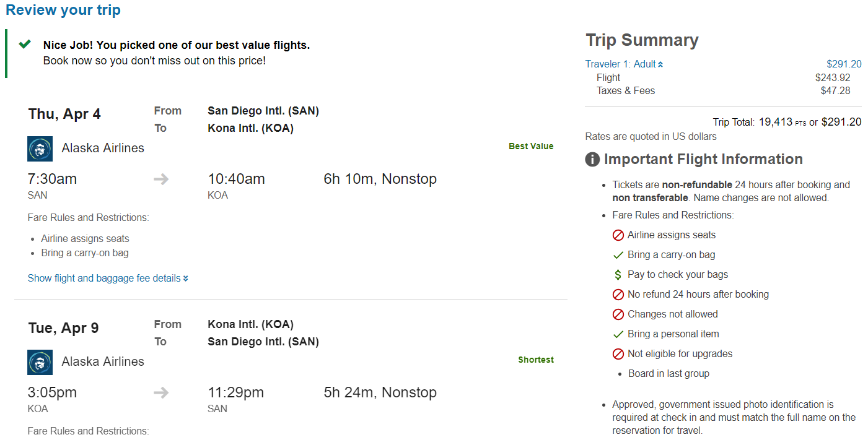Click the green checkmark beside Nice Job
The width and height of the screenshot is (868, 445).
tap(25, 45)
